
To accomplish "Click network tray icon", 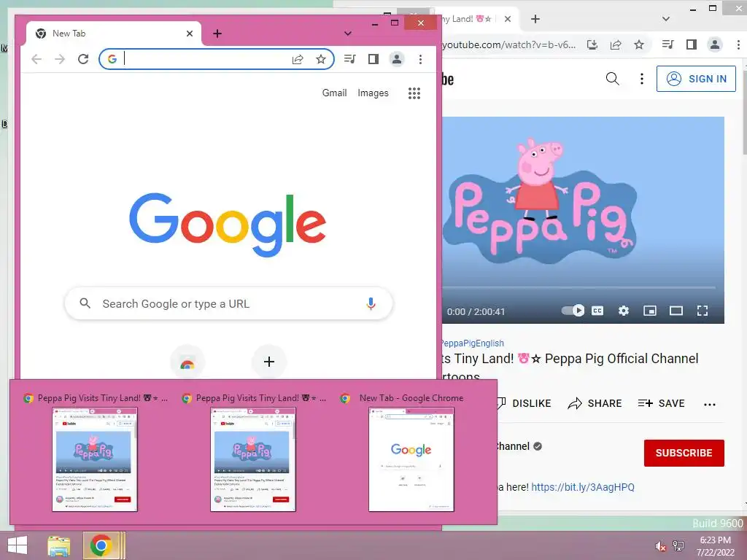I will pos(678,546).
